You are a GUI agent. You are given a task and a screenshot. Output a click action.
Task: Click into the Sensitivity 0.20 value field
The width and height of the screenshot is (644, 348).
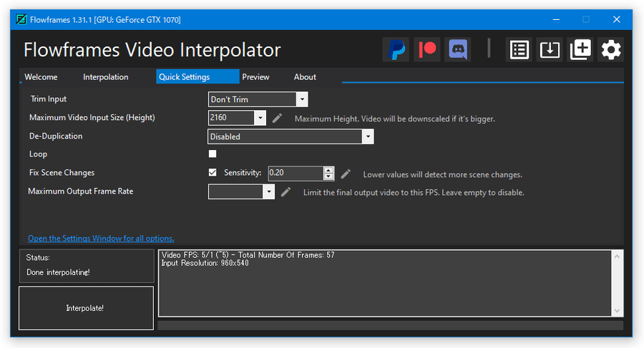pyautogui.click(x=296, y=173)
